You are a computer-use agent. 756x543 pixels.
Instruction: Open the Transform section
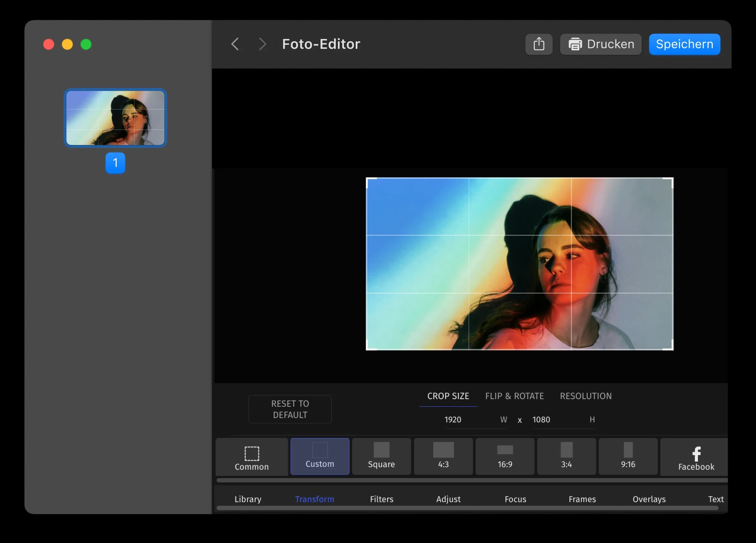[314, 499]
